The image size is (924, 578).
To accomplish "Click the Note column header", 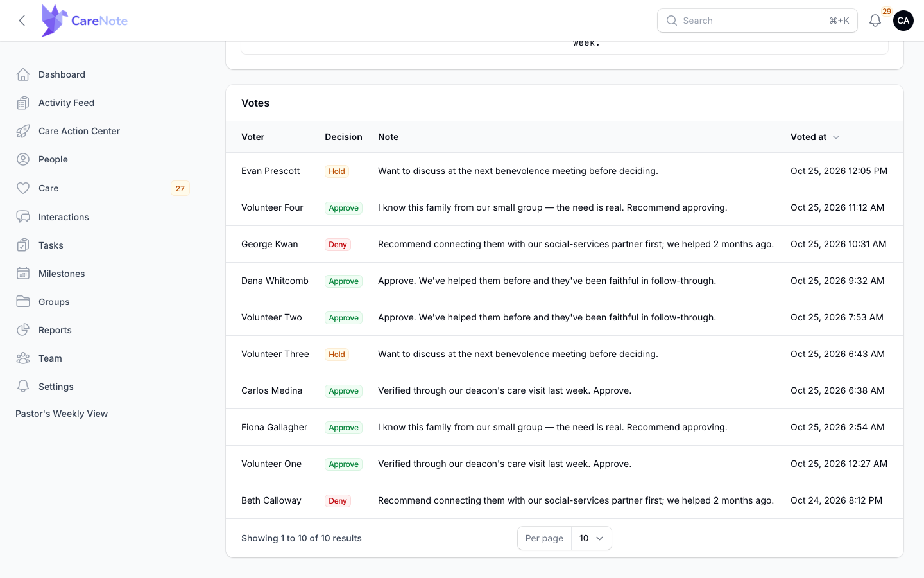I will [x=388, y=137].
